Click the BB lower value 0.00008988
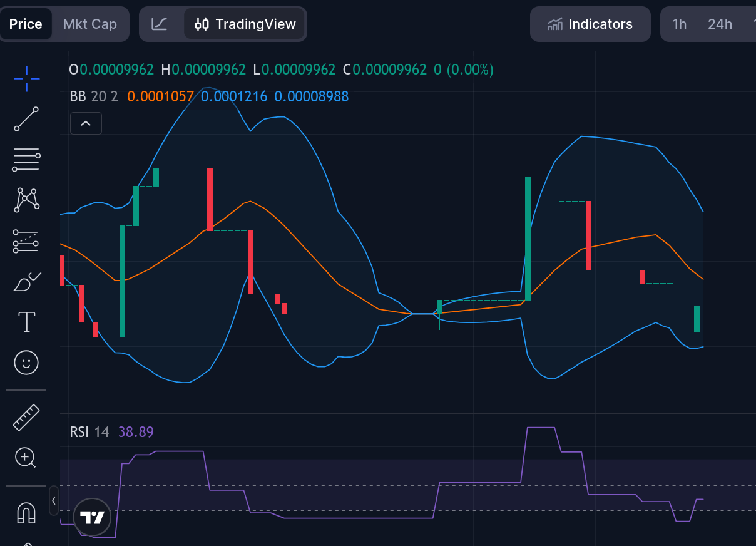Screen dimensions: 756x546 pyautogui.click(x=312, y=96)
